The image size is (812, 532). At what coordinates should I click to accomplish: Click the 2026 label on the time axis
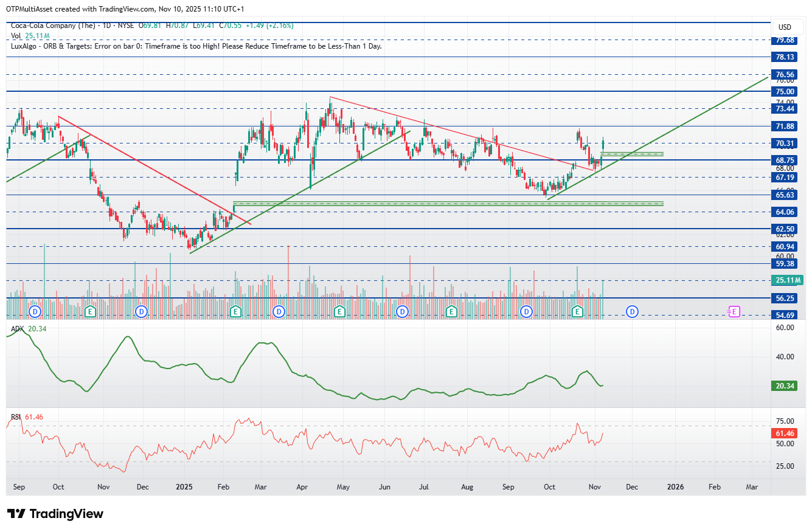[675, 487]
